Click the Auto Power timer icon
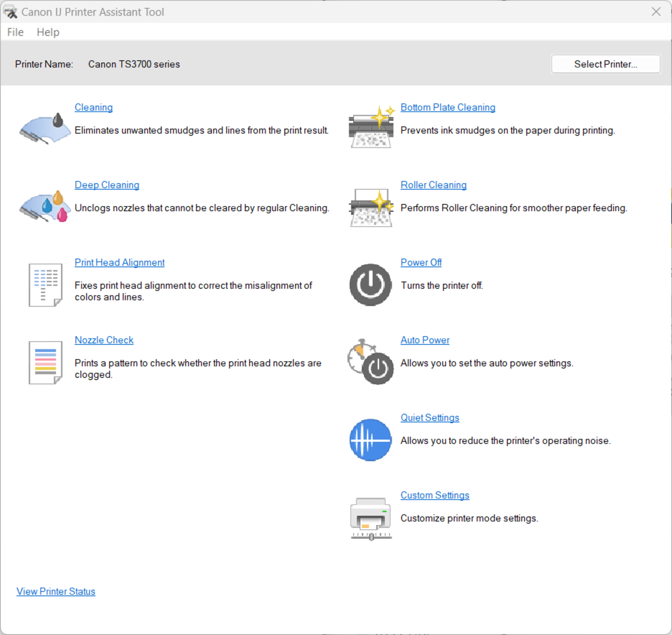672x635 pixels. [x=370, y=362]
